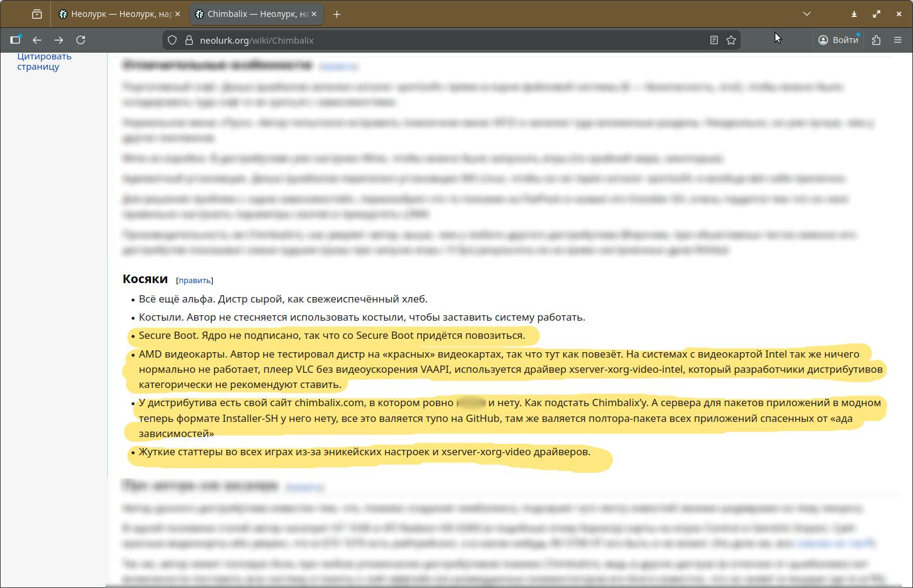Open the Firefox View recent browsing icon
Screen dimensions: 913x588
pyautogui.click(x=37, y=14)
